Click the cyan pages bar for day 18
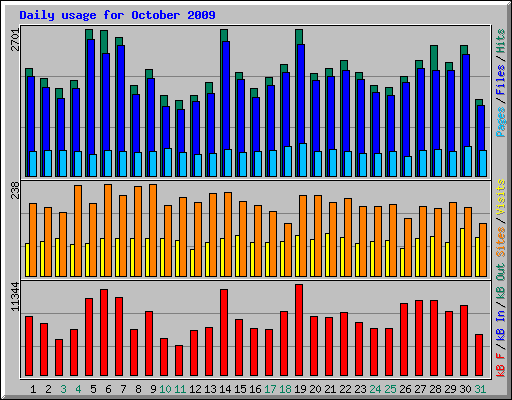Screen dimensions: 512x400 point(288,161)
